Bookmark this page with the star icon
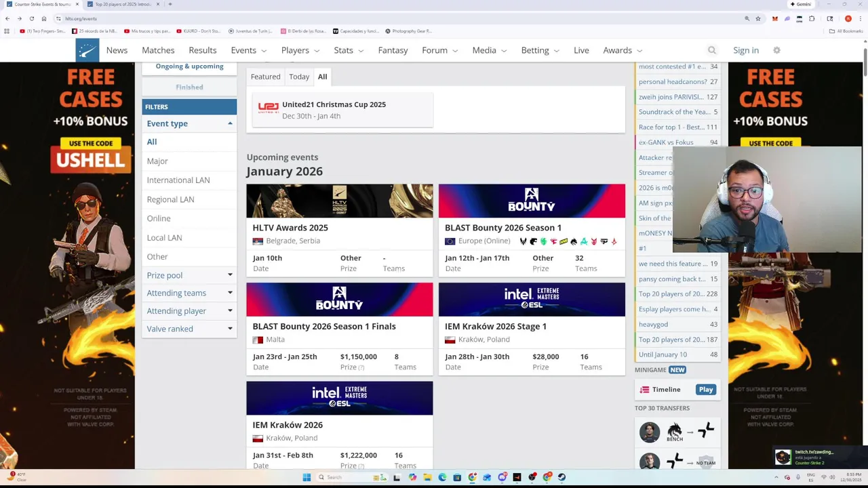The width and height of the screenshot is (868, 488). [758, 18]
